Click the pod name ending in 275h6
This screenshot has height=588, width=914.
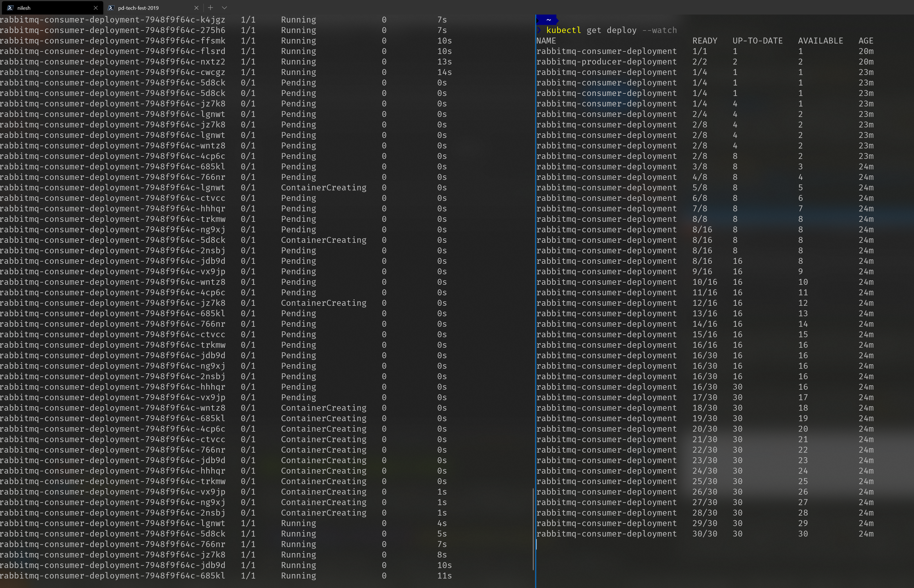[x=113, y=30]
